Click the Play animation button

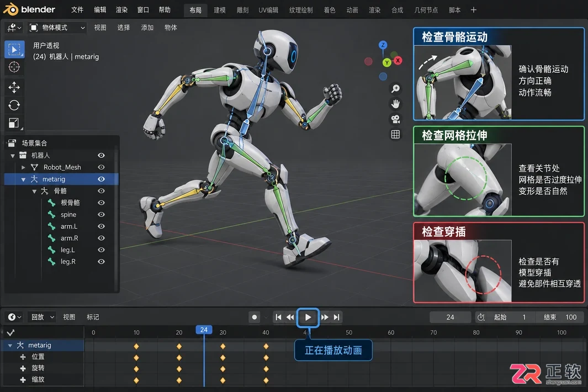click(308, 317)
